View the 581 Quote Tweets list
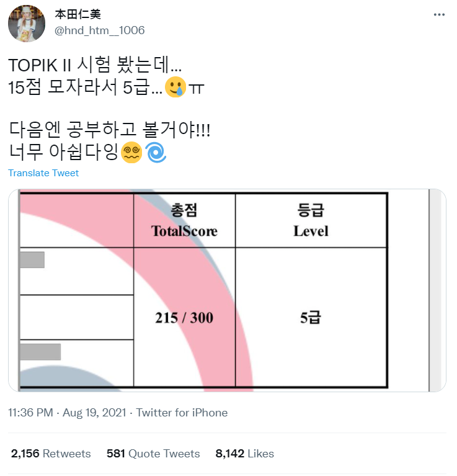This screenshot has width=457, height=476. coord(153,454)
